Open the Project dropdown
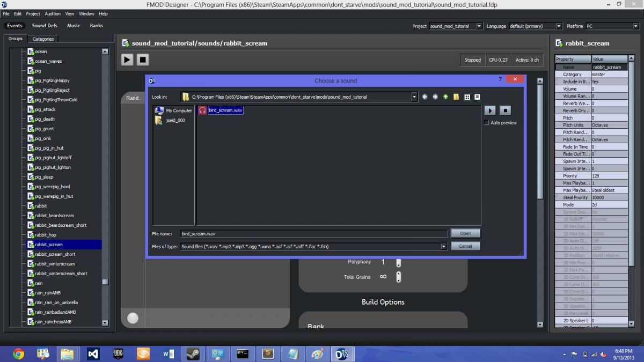 pyautogui.click(x=479, y=26)
